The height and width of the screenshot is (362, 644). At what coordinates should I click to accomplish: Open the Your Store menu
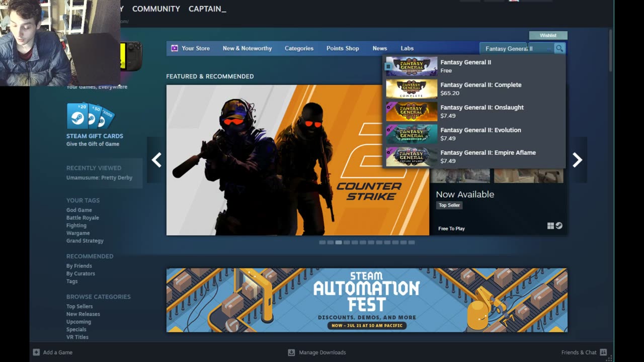click(196, 48)
